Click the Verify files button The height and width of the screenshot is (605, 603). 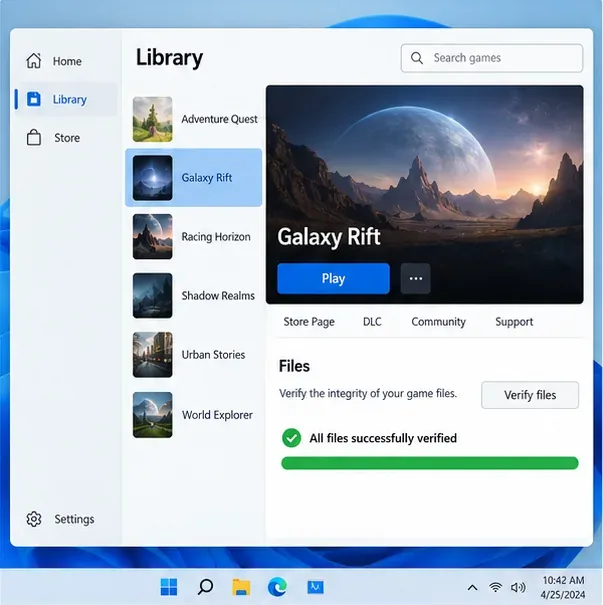(x=530, y=395)
